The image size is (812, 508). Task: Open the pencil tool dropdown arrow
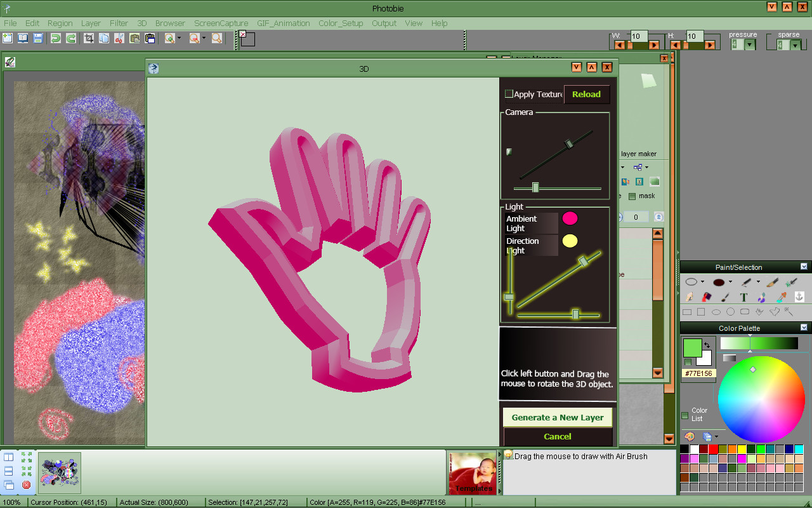click(x=758, y=282)
